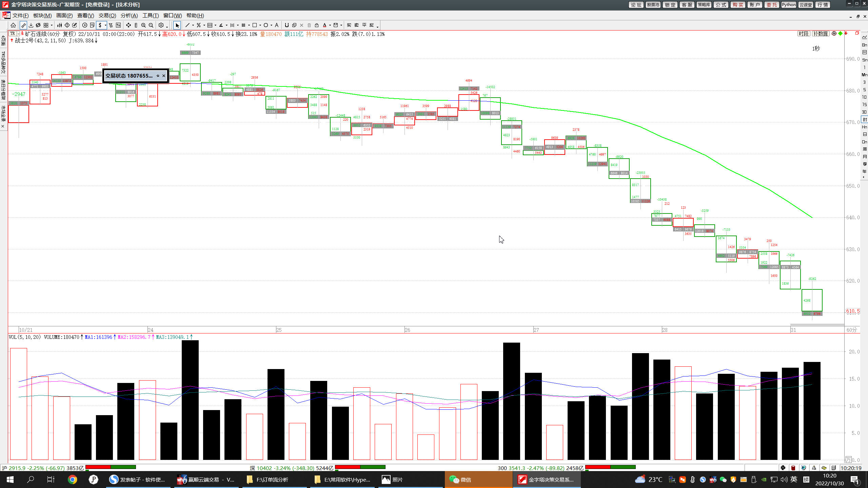The height and width of the screenshot is (488, 868).
Task: Open the settings gear icon
Action: coord(161,25)
